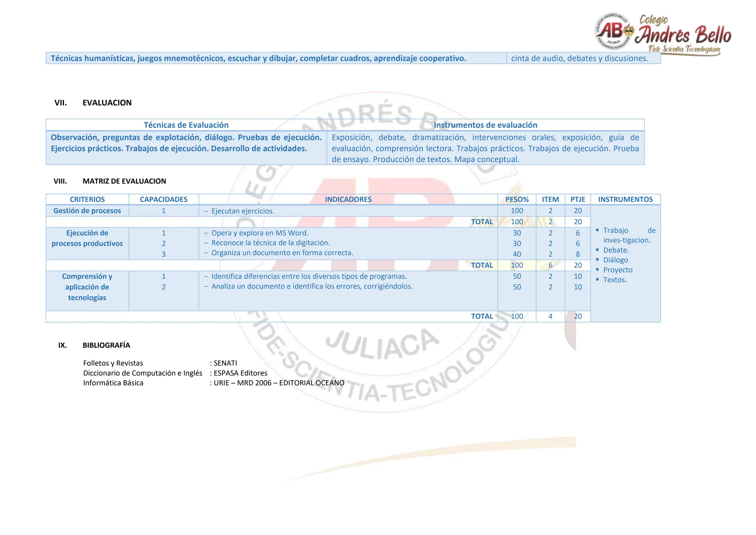Click the 'Proyecto' bullet item
This screenshot has width=756, height=535.
[614, 270]
